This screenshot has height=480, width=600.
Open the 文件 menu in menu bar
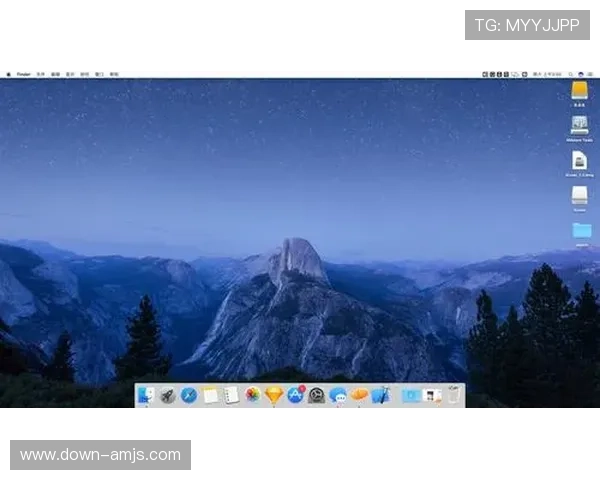click(41, 74)
